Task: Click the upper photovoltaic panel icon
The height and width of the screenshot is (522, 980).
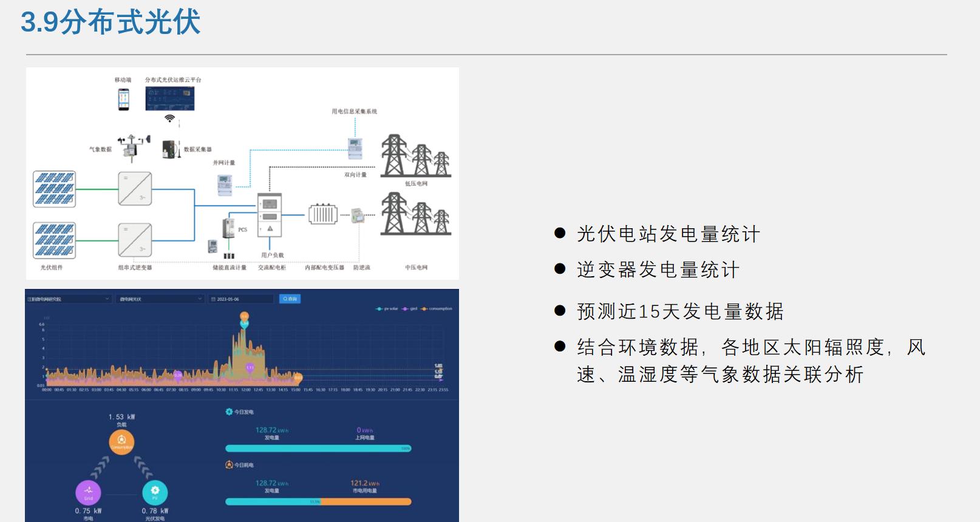Action: point(54,189)
